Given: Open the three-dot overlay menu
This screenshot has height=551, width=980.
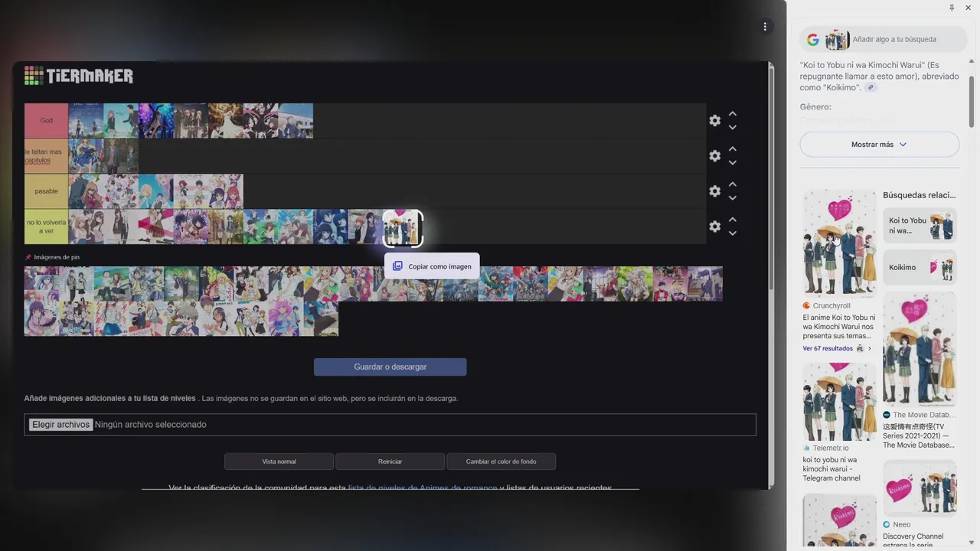Looking at the screenshot, I should click(764, 27).
